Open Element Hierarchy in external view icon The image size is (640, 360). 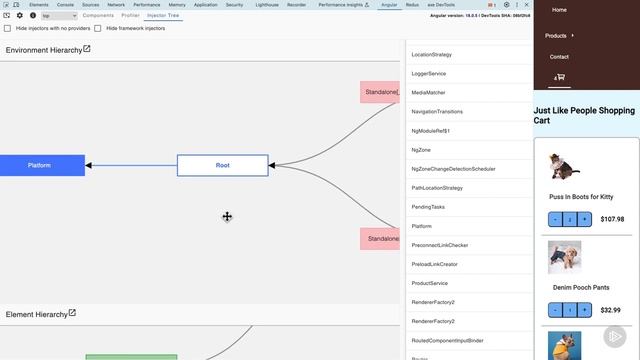tap(72, 313)
